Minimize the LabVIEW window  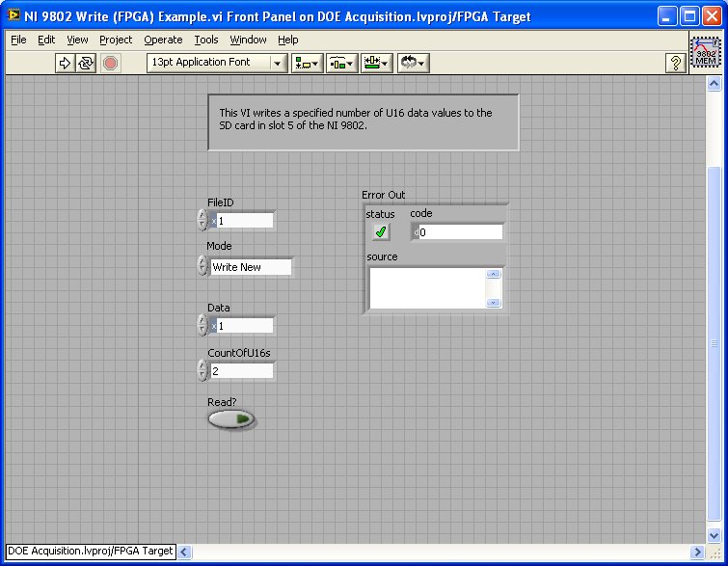(667, 16)
